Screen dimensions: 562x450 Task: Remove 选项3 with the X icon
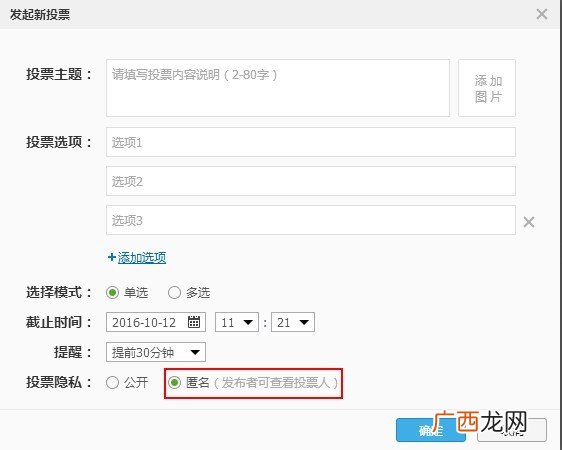click(529, 222)
